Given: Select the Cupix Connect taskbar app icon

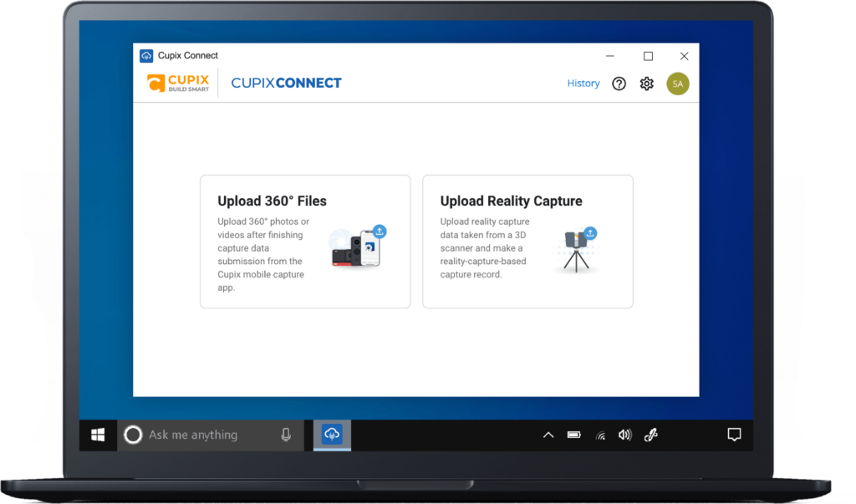Looking at the screenshot, I should point(332,435).
